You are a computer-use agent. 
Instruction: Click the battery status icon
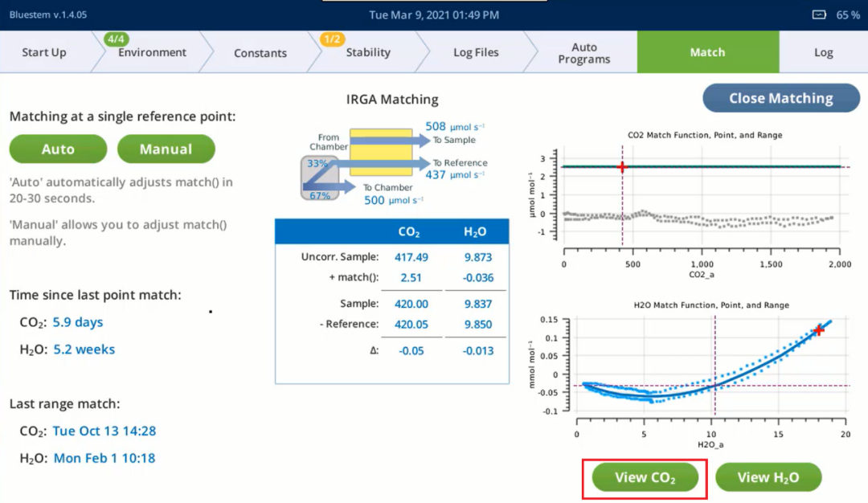pos(819,14)
